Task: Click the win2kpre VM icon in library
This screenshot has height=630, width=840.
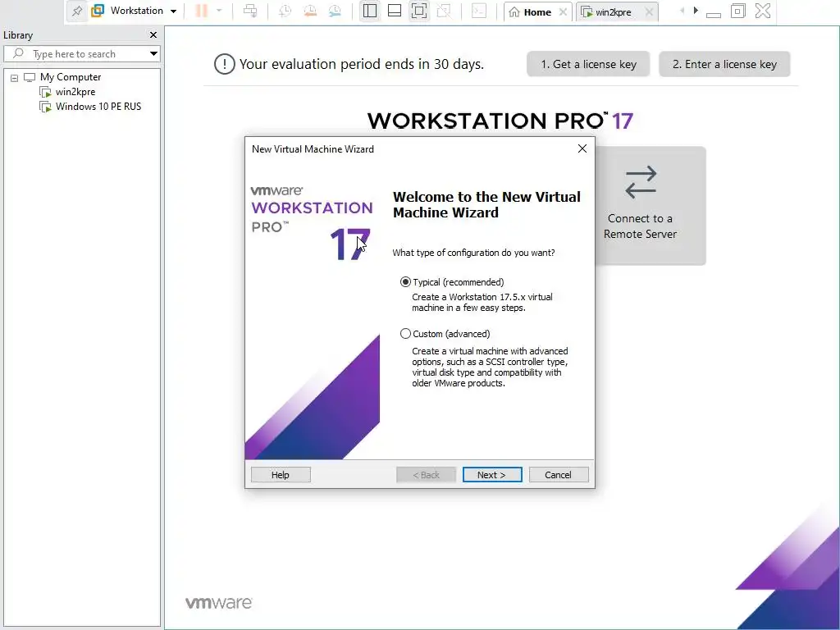Action: (46, 92)
